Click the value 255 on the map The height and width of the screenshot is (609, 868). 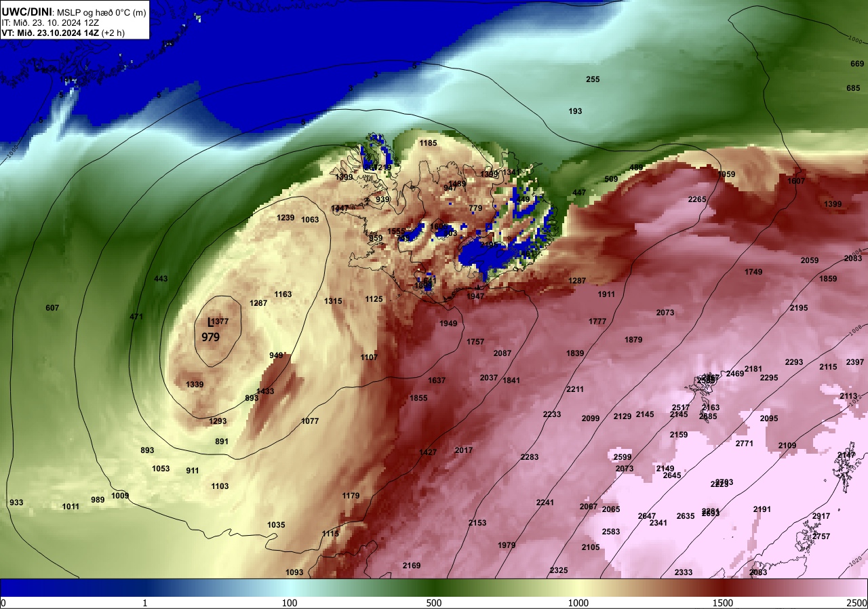(593, 79)
